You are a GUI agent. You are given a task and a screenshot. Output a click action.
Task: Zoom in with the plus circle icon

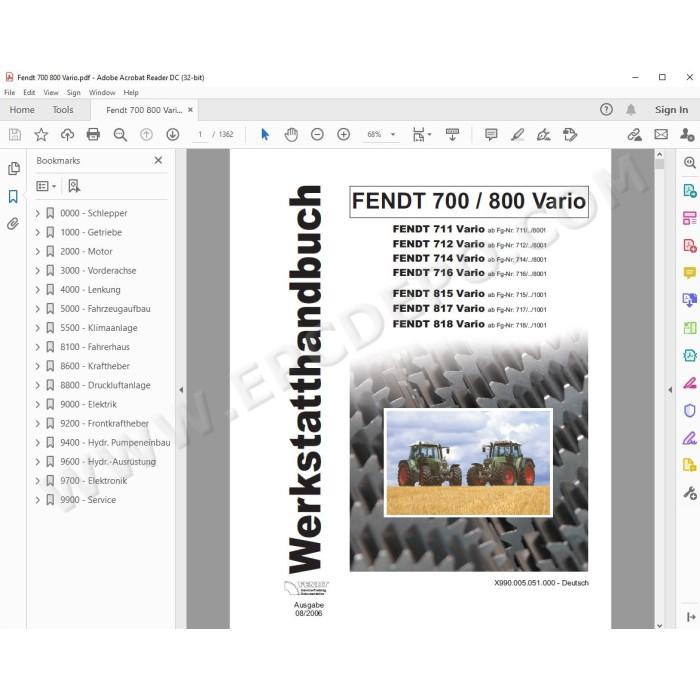click(343, 134)
